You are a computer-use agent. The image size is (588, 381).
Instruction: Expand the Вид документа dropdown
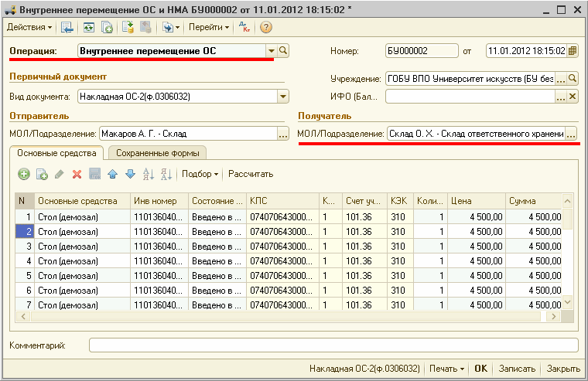click(x=283, y=97)
